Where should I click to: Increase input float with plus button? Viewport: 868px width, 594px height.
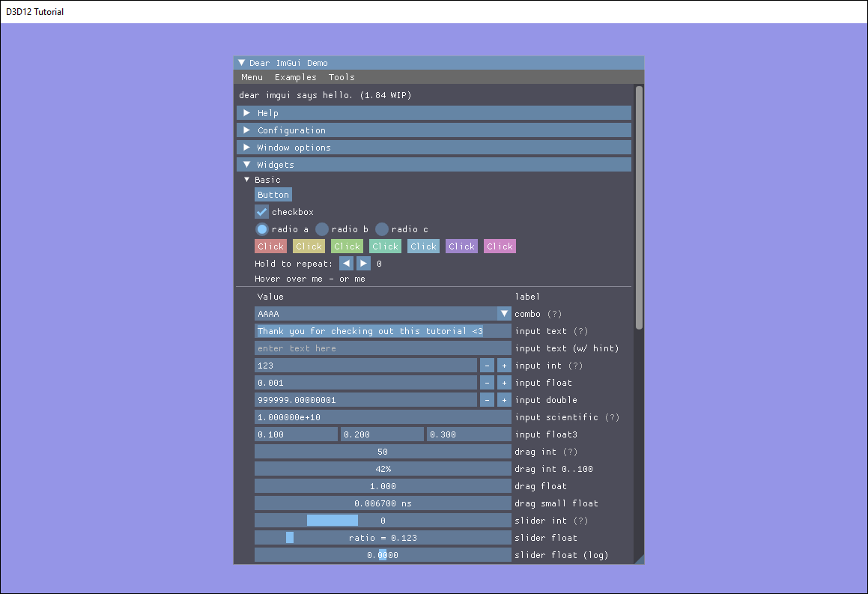(504, 383)
